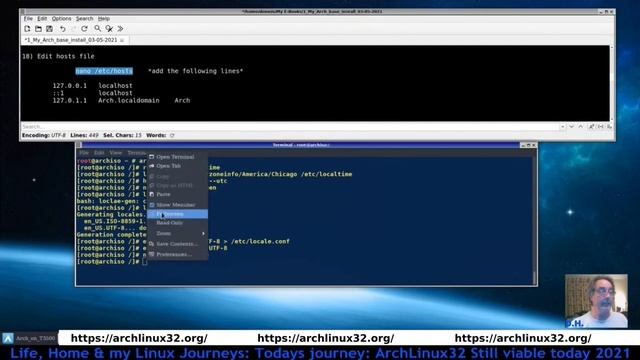Click 'Lines: 449' in status bar
The image size is (640, 360).
[x=84, y=136]
